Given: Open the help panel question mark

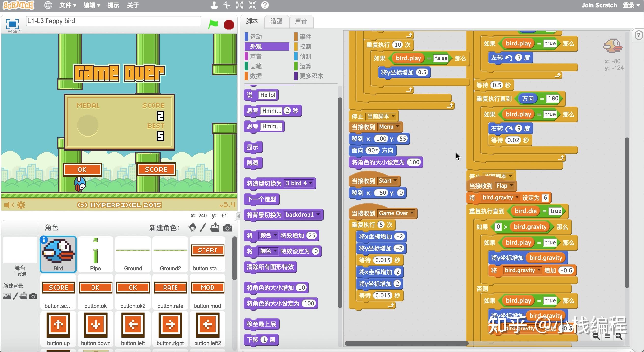Looking at the screenshot, I should click(639, 35).
